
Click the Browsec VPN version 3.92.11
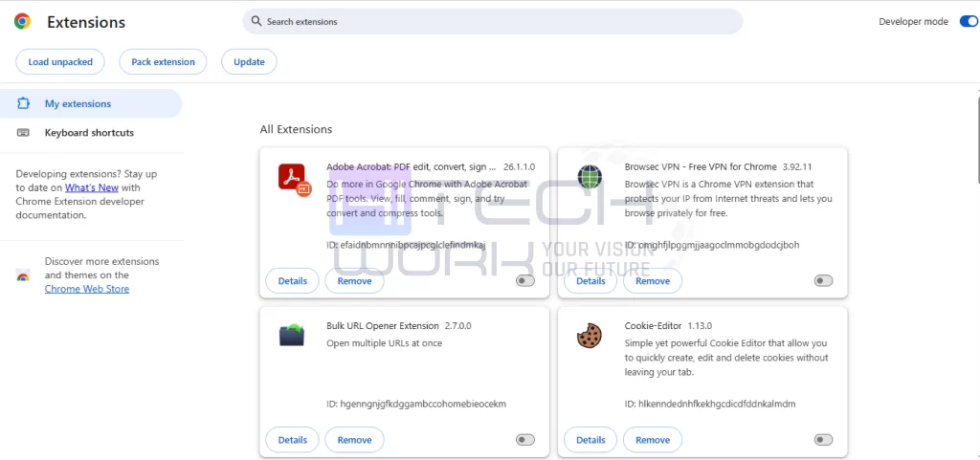click(x=797, y=167)
